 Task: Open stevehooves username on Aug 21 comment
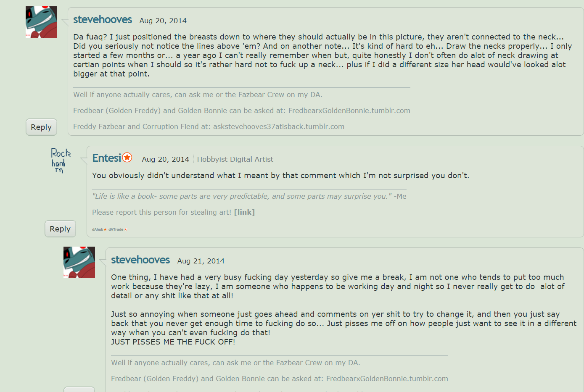pyautogui.click(x=140, y=260)
